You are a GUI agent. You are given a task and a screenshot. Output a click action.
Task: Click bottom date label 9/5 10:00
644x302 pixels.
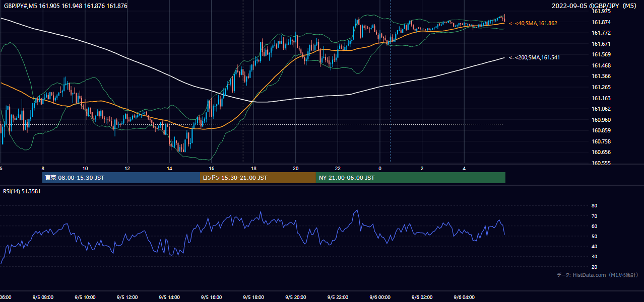pos(85,297)
